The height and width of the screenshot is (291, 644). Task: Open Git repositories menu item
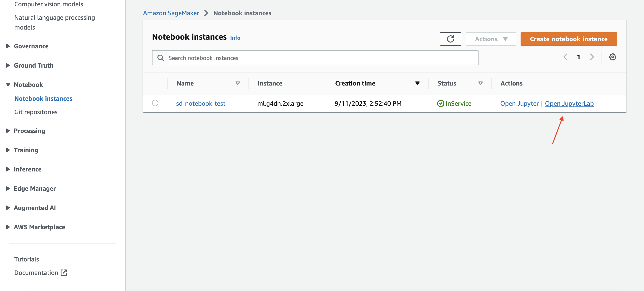click(x=36, y=112)
